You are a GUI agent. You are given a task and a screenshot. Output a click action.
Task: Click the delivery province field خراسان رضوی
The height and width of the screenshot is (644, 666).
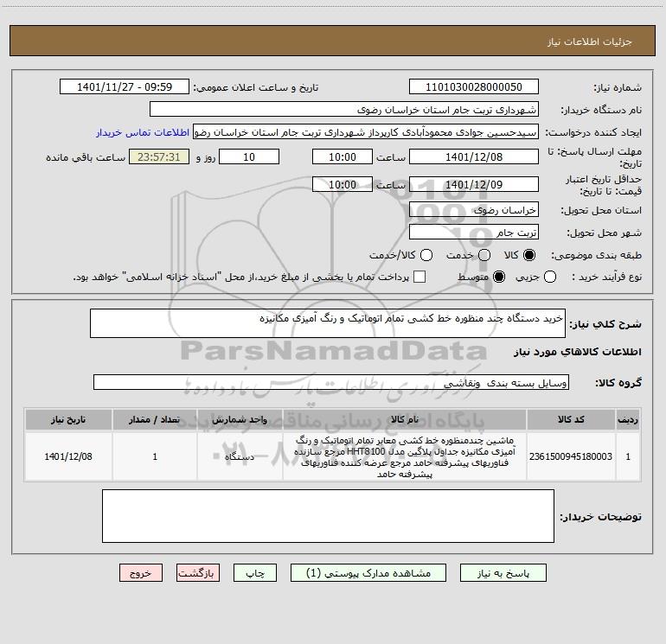(474, 209)
